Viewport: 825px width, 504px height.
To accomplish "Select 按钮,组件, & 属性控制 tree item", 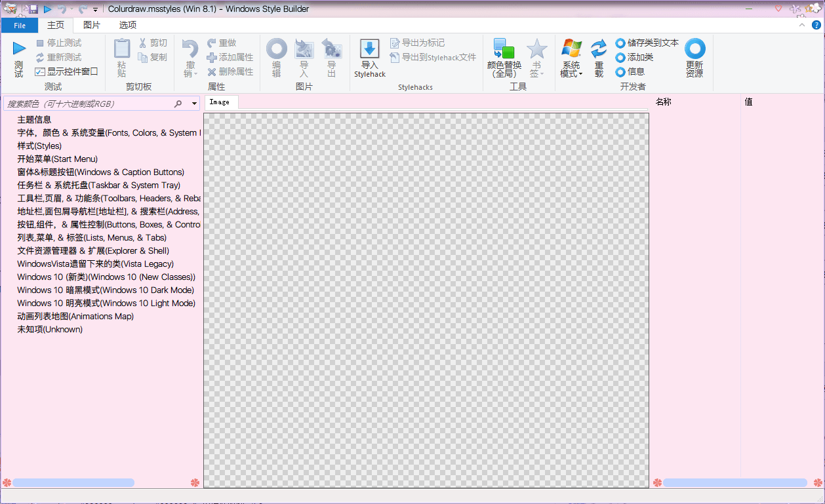I will coord(109,224).
